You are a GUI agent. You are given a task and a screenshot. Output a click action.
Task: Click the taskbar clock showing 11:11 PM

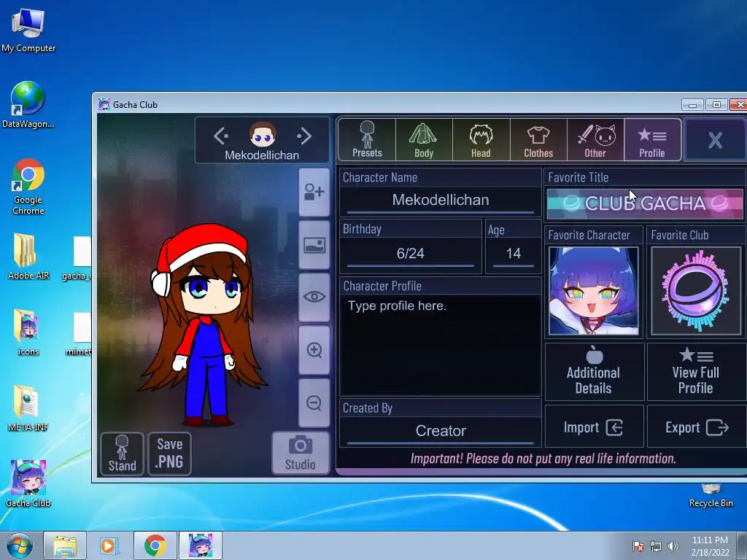[710, 545]
